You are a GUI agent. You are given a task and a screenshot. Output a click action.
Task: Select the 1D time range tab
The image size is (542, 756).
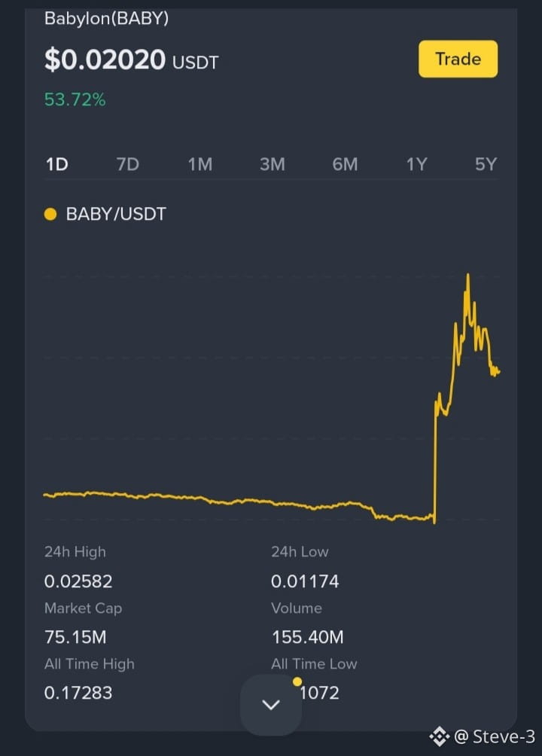click(x=57, y=164)
